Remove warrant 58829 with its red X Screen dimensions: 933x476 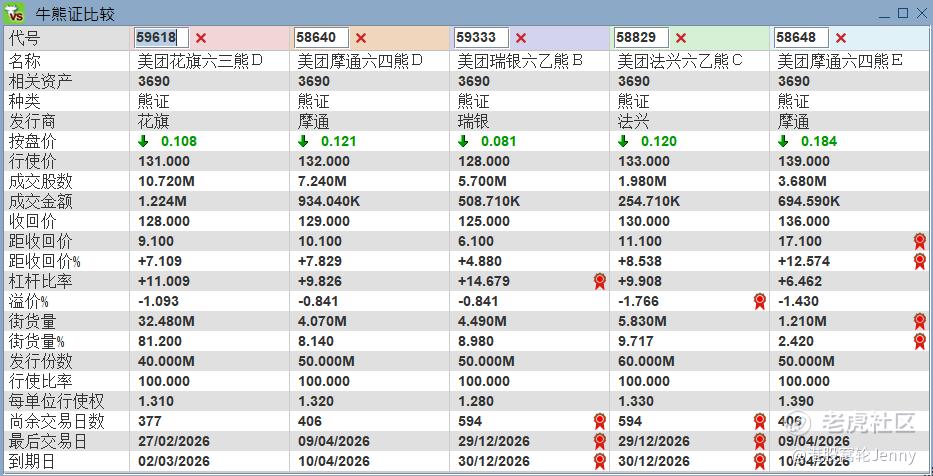click(681, 38)
